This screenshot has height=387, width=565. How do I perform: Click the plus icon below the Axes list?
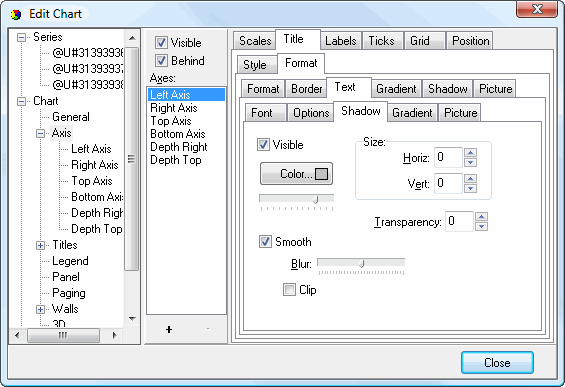(169, 329)
